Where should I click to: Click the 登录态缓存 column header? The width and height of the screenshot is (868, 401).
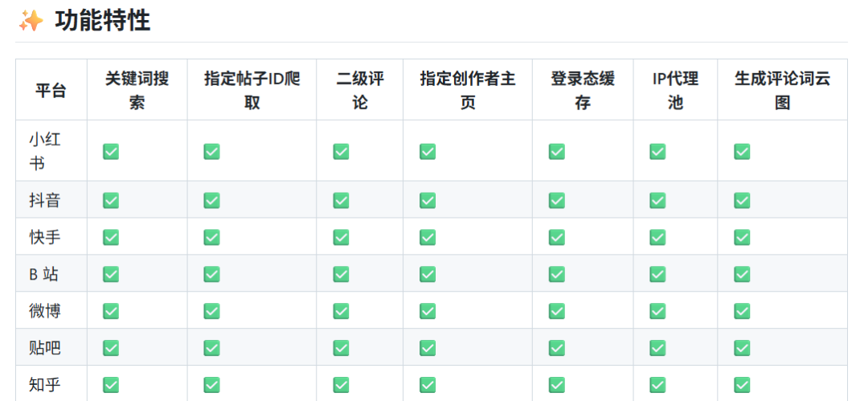(x=583, y=90)
